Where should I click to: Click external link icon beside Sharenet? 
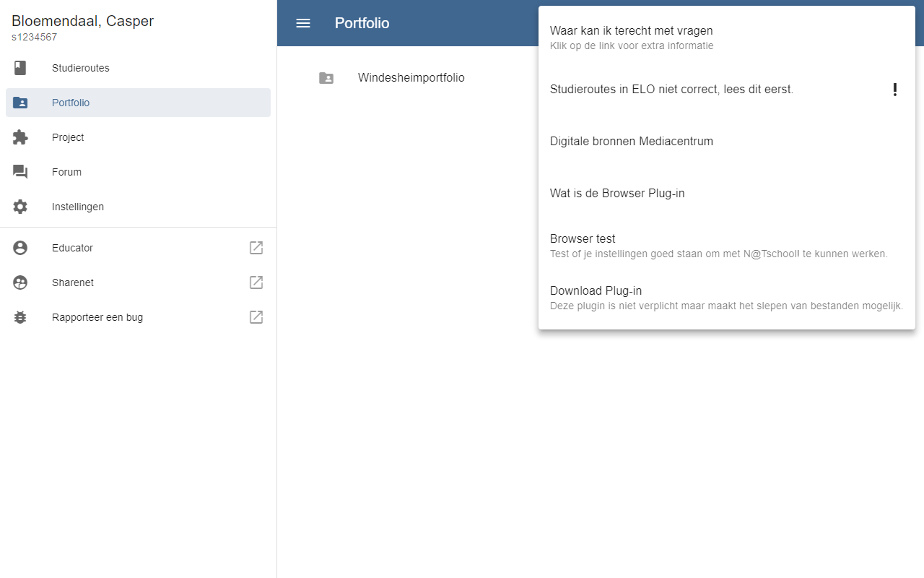click(256, 282)
